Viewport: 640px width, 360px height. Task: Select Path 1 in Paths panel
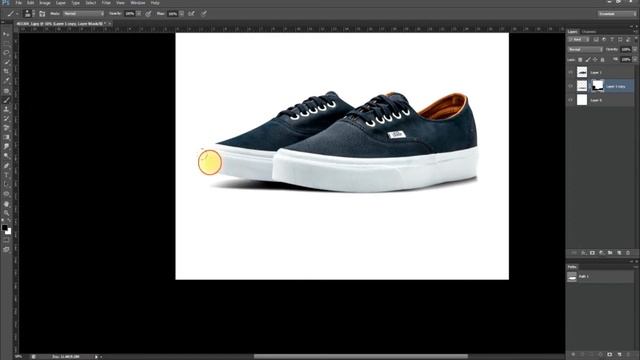600,276
